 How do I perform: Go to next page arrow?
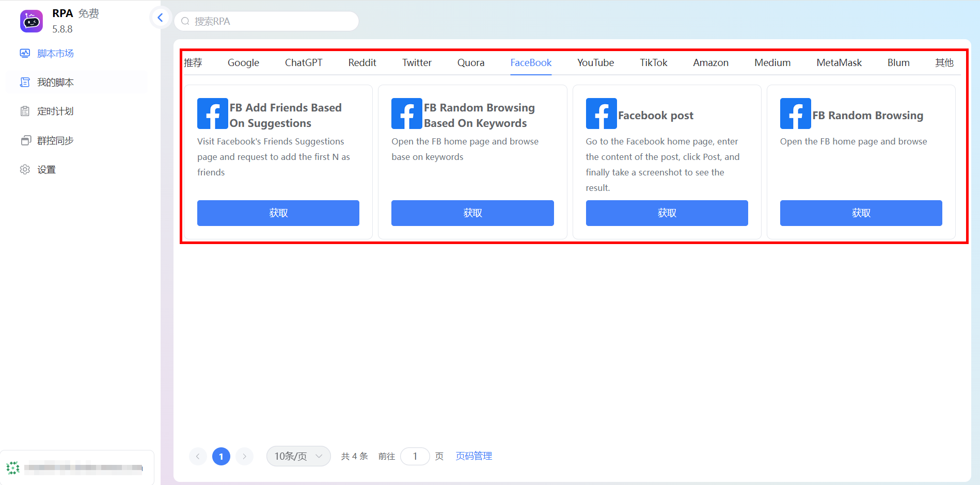[x=244, y=456]
